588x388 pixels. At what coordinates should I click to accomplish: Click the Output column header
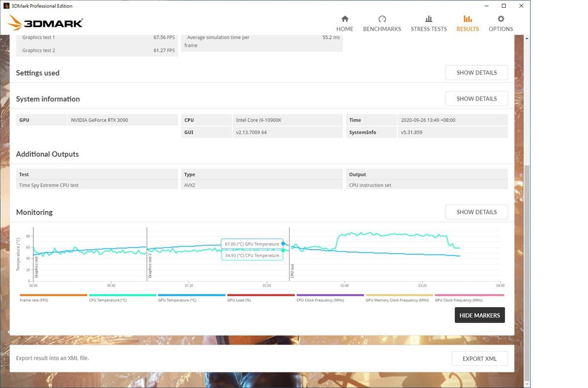(x=427, y=174)
